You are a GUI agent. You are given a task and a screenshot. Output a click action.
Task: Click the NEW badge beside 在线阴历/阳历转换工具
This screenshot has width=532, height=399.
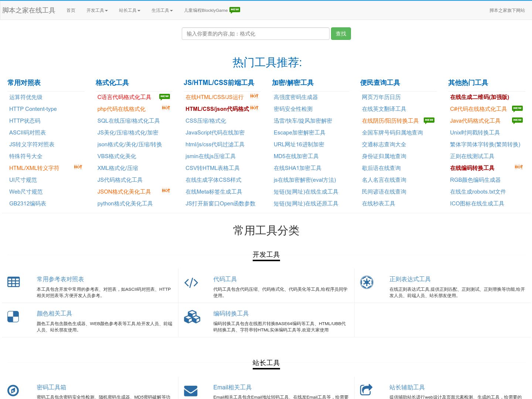[429, 120]
